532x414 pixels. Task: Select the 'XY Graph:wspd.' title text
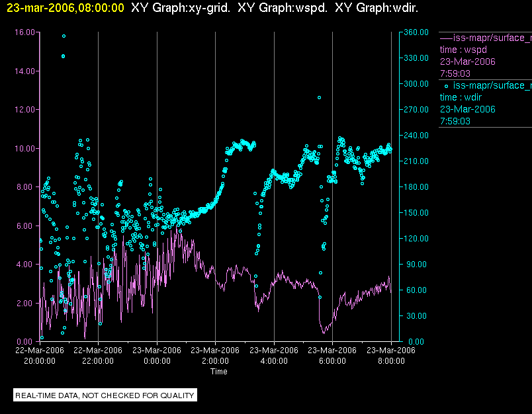coord(283,8)
